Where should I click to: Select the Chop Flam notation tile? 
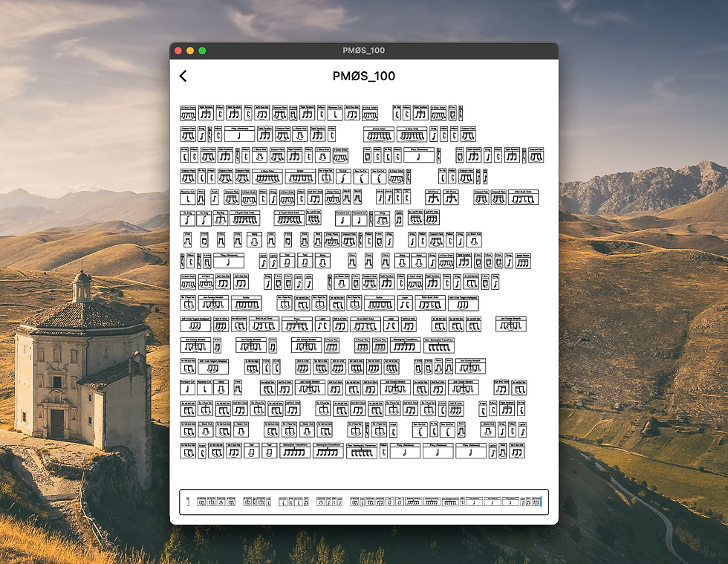pyautogui.click(x=332, y=198)
